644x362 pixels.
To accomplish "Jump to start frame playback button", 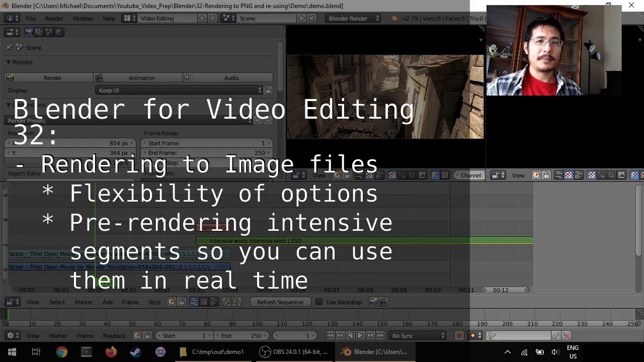I will click(330, 335).
